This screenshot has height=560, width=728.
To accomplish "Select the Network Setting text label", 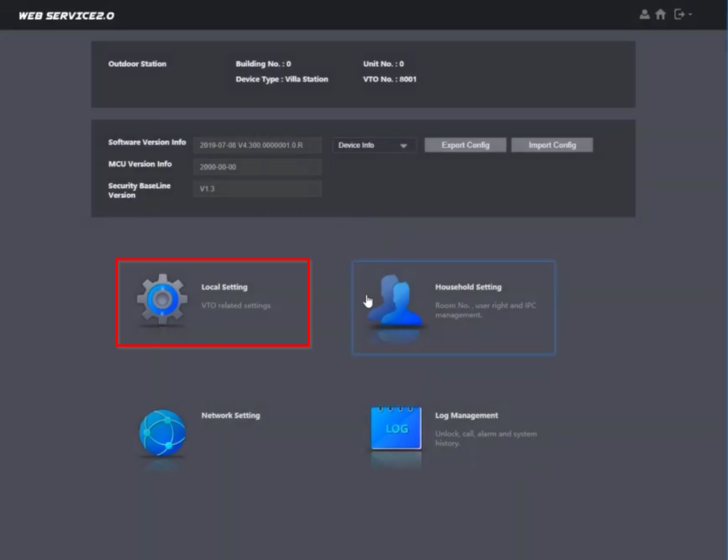I will click(231, 416).
